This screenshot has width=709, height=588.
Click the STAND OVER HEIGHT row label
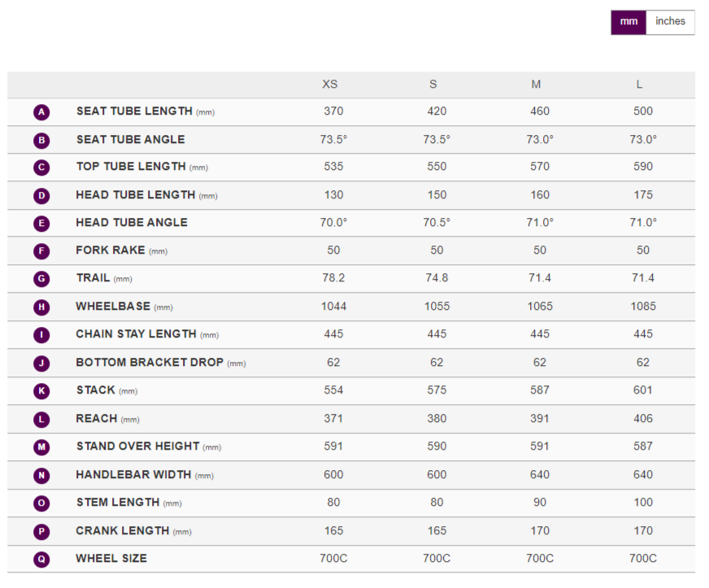[x=137, y=446]
